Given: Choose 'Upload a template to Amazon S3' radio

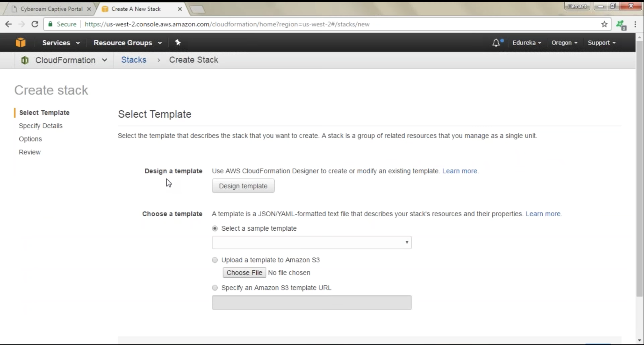Looking at the screenshot, I should (x=215, y=260).
